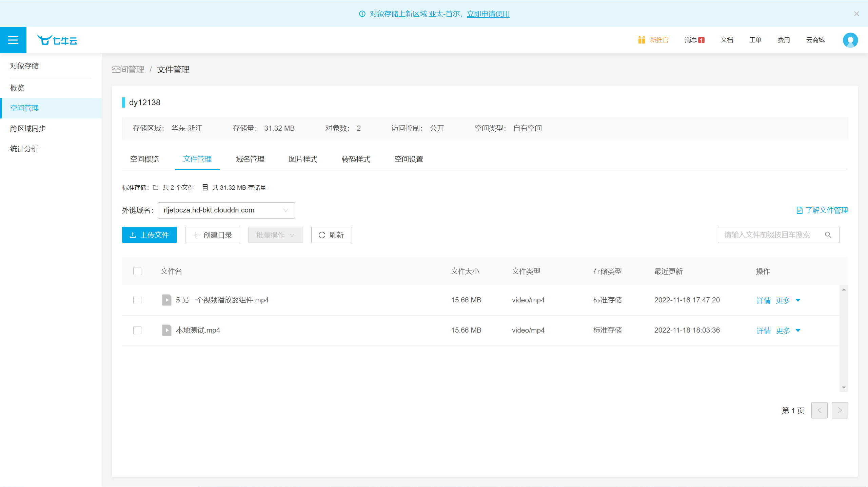
Task: Click the 上传文件 upload button
Action: coord(150,235)
